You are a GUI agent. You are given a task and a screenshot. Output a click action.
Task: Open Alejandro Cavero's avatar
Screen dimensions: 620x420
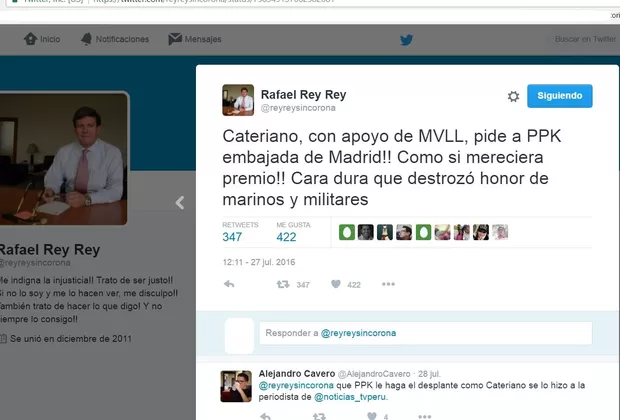click(236, 386)
